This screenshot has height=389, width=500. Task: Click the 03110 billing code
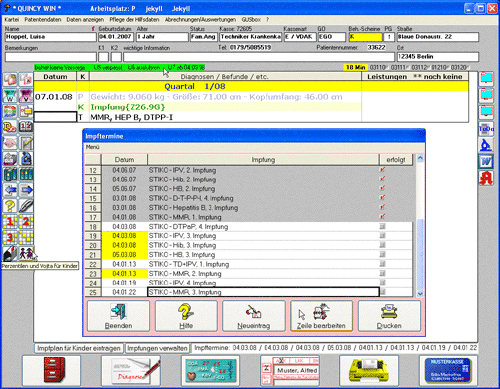click(x=378, y=68)
